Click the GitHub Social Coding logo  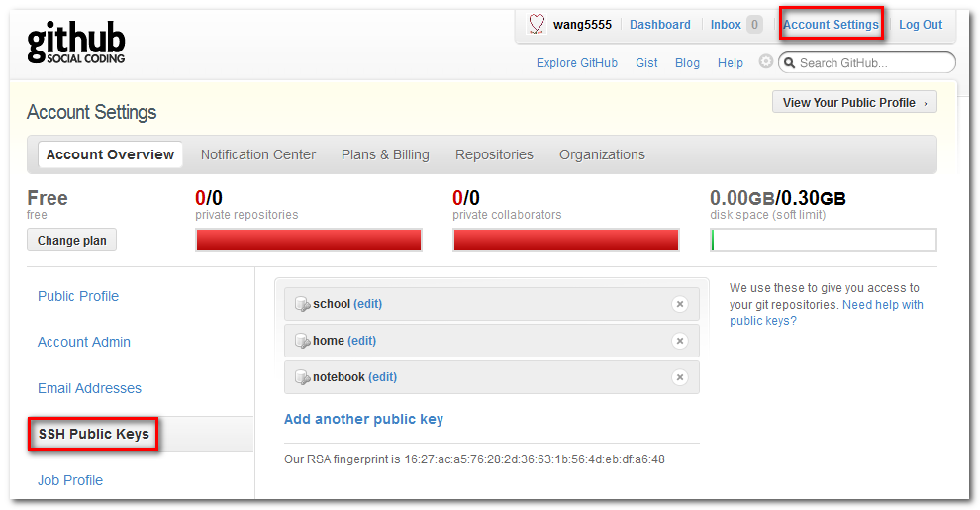coord(76,43)
